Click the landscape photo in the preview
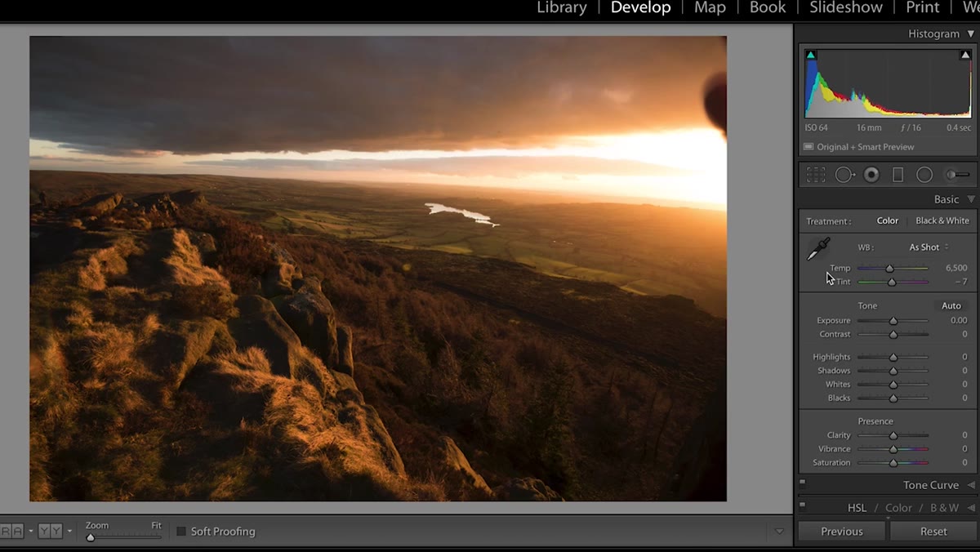The image size is (980, 552). click(378, 269)
